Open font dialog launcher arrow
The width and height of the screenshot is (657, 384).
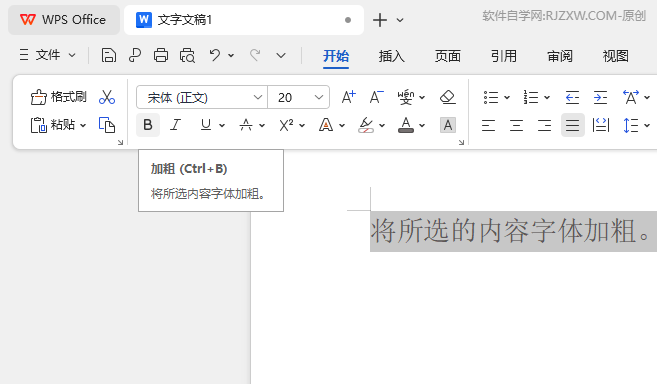(461, 143)
